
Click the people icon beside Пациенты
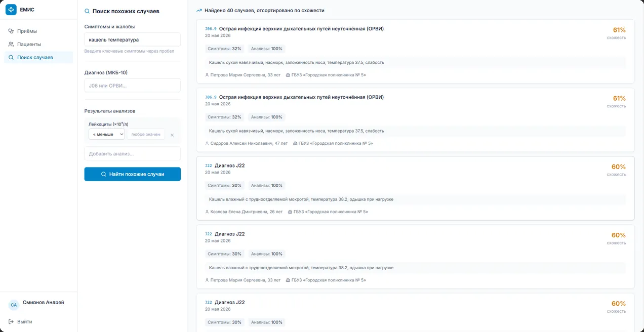point(11,44)
